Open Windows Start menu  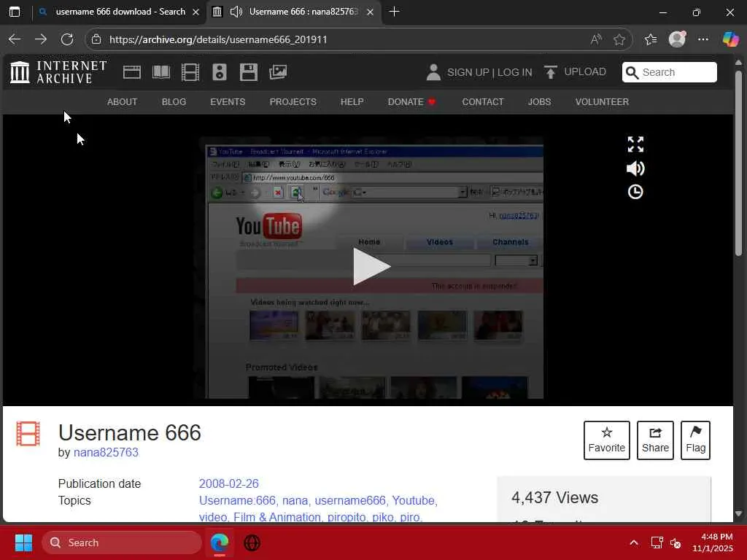pyautogui.click(x=23, y=542)
